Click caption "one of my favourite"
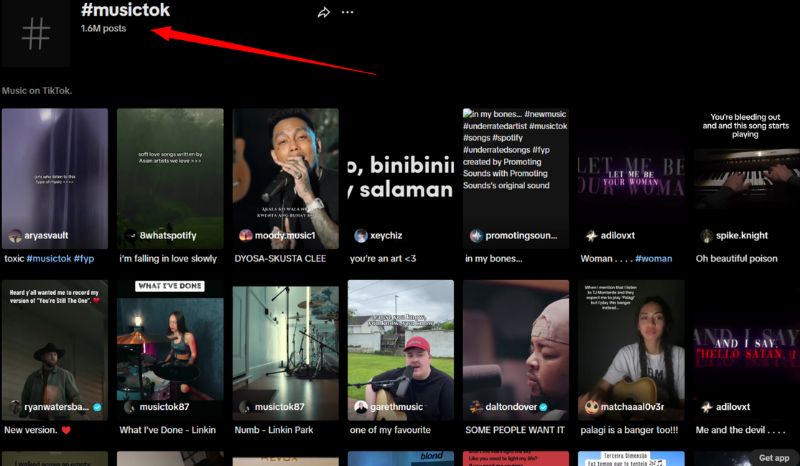800x466 pixels. (x=390, y=430)
